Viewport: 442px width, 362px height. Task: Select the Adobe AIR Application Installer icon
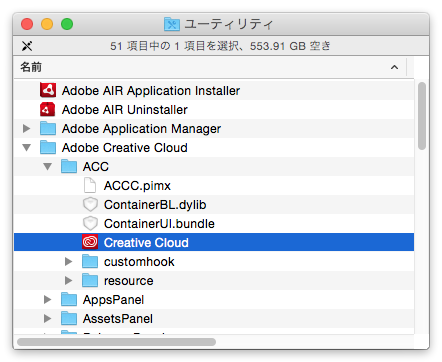pyautogui.click(x=48, y=90)
